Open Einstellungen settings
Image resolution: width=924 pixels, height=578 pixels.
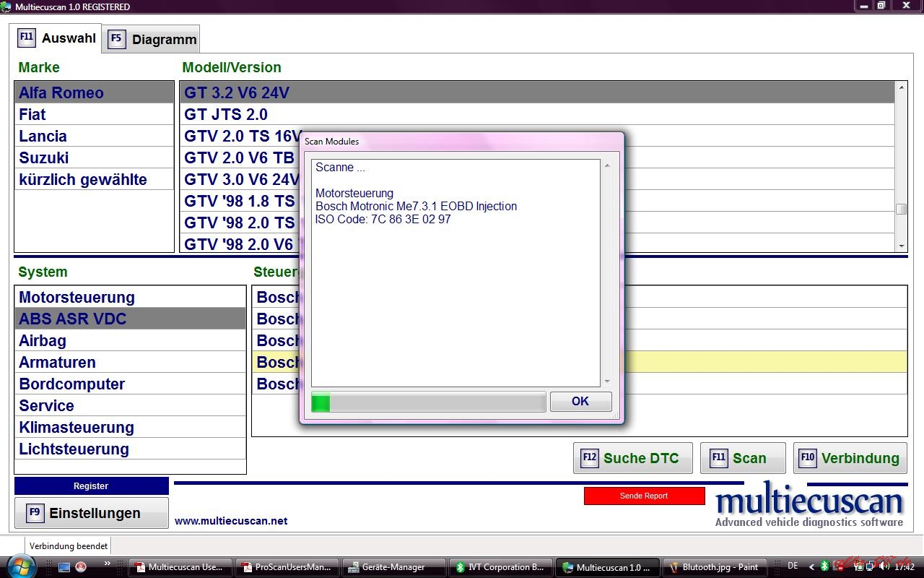(92, 513)
